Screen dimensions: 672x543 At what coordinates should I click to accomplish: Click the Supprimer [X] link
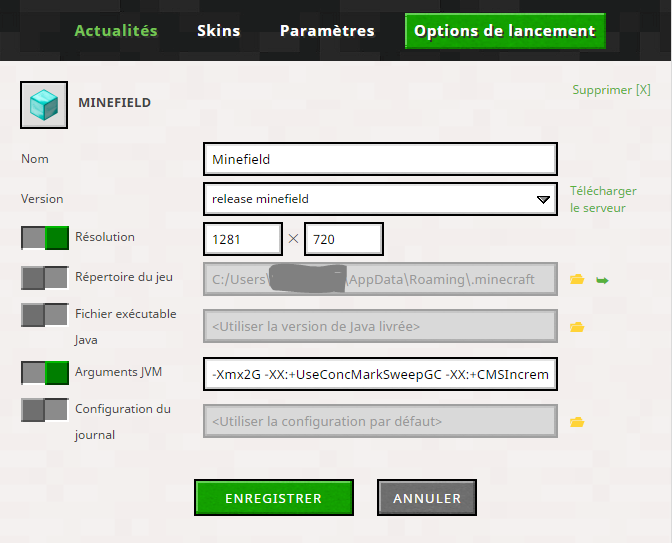(612, 90)
